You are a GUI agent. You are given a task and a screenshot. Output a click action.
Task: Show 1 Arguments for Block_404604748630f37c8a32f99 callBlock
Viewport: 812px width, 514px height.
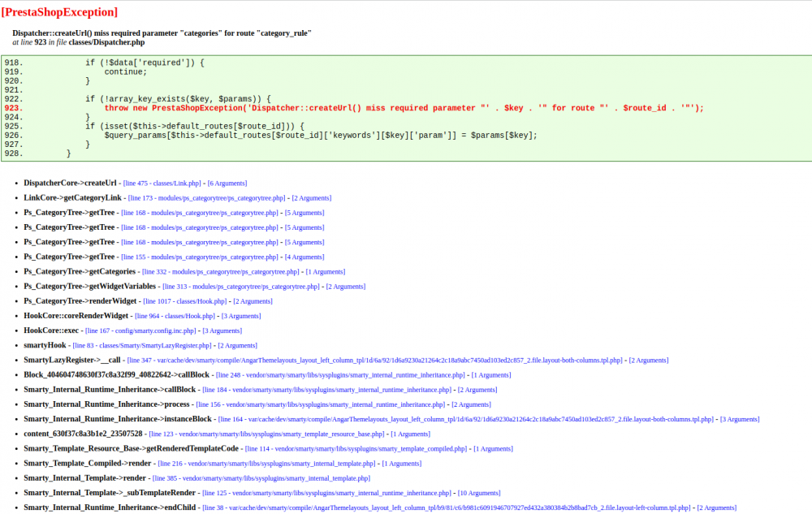coord(491,375)
